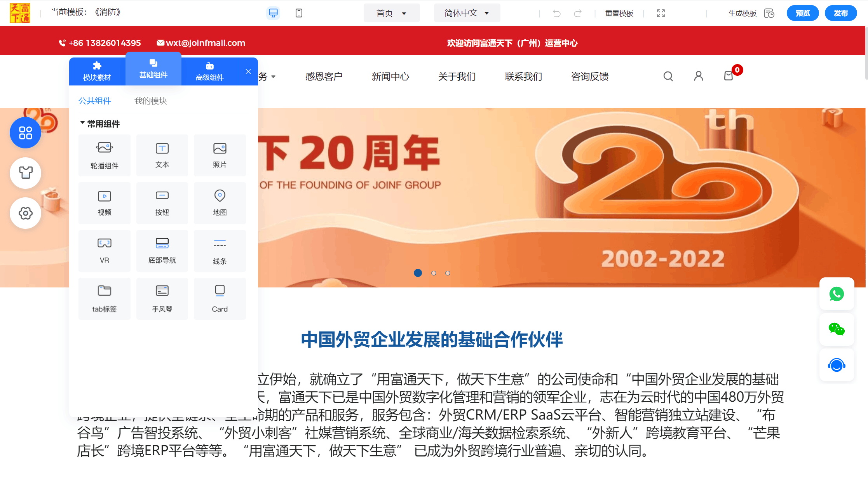This screenshot has height=479, width=868.
Task: Select the second banner slide dot
Action: point(434,273)
